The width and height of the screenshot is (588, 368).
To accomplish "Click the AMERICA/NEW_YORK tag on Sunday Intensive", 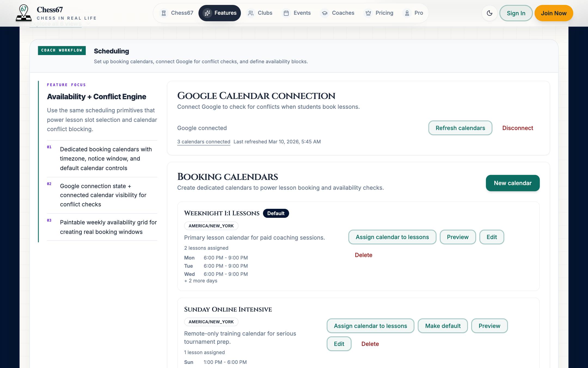I will click(x=211, y=322).
